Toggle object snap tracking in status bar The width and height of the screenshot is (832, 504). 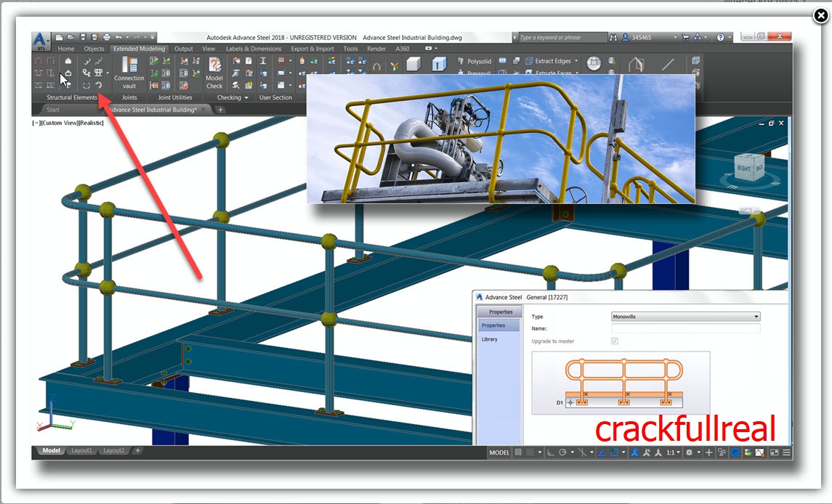[x=602, y=452]
